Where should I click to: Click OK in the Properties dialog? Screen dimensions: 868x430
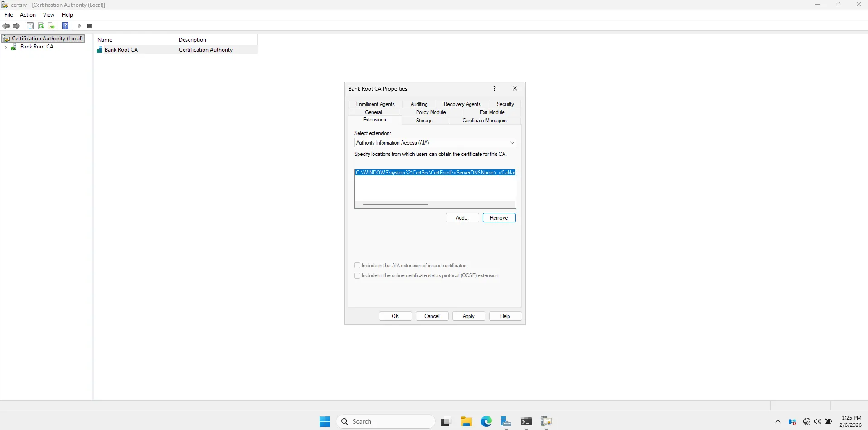[x=395, y=316]
